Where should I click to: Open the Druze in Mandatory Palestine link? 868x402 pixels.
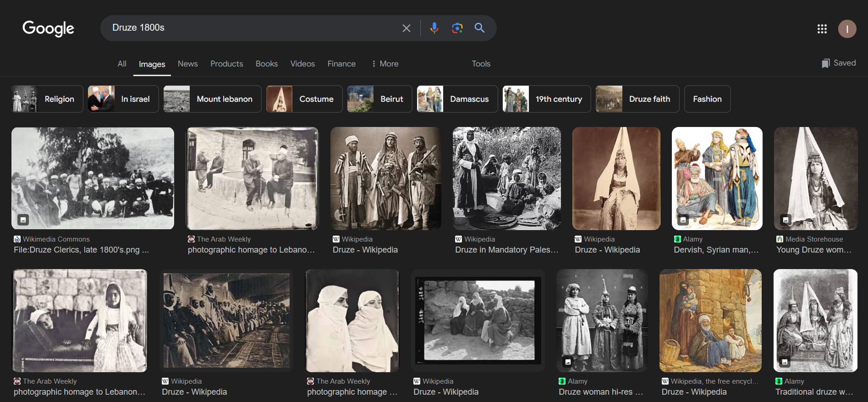506,250
